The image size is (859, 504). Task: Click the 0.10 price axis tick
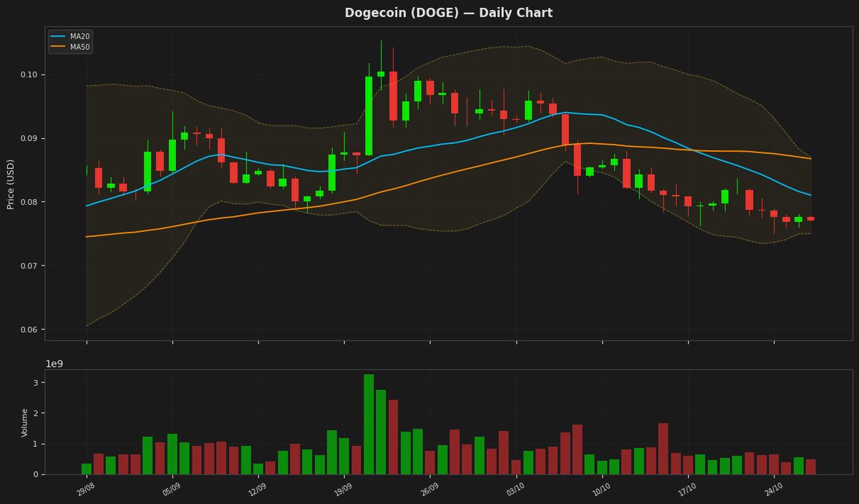29,75
